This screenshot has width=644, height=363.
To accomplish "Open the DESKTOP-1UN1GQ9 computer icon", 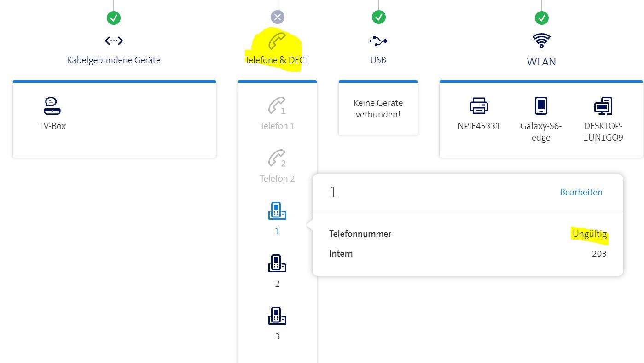I will (x=603, y=106).
